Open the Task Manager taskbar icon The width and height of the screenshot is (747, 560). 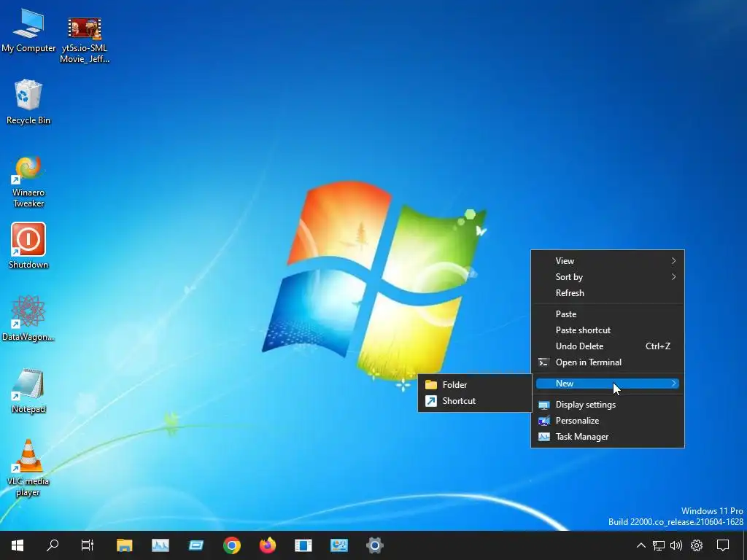(160, 545)
